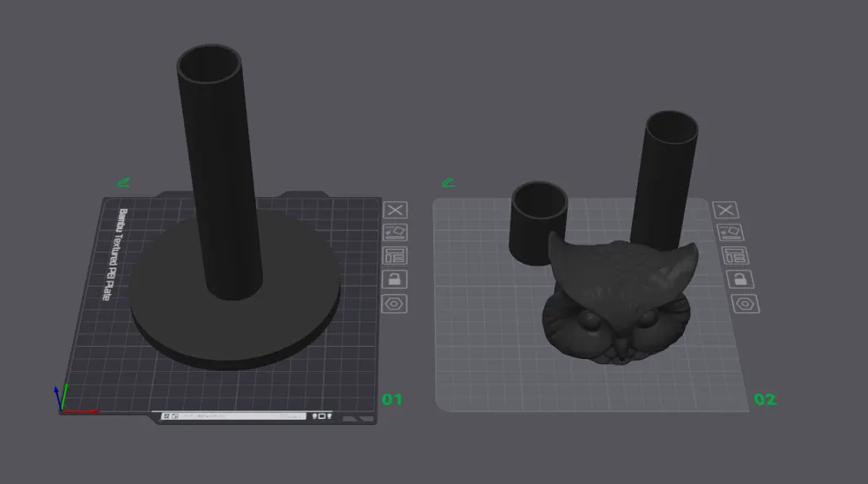This screenshot has height=484, width=868.
Task: Select the tall cylinder on plate 02
Action: (666, 180)
